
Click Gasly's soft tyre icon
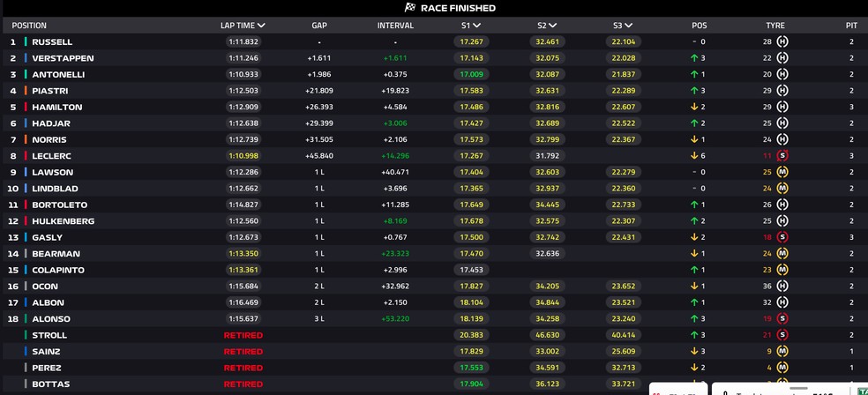point(782,237)
